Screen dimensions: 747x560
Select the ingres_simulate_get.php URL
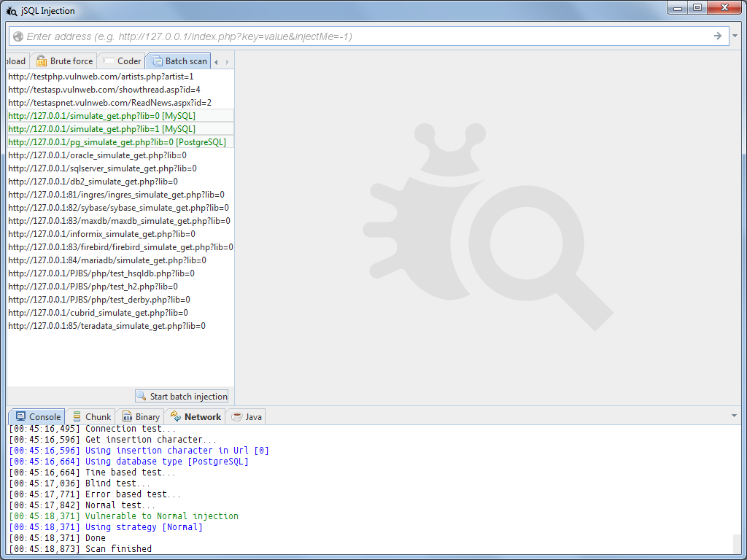[120, 194]
